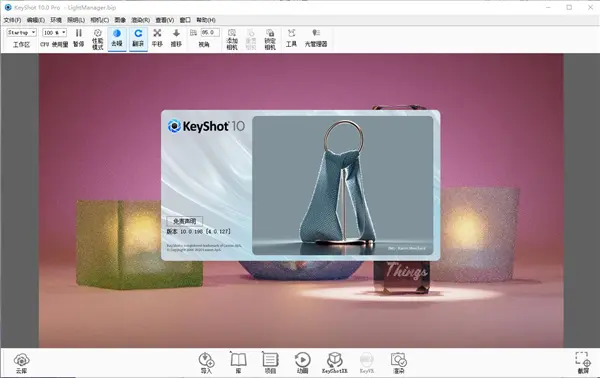
Task: Toggle the 去噪 denoise button
Action: click(x=117, y=38)
